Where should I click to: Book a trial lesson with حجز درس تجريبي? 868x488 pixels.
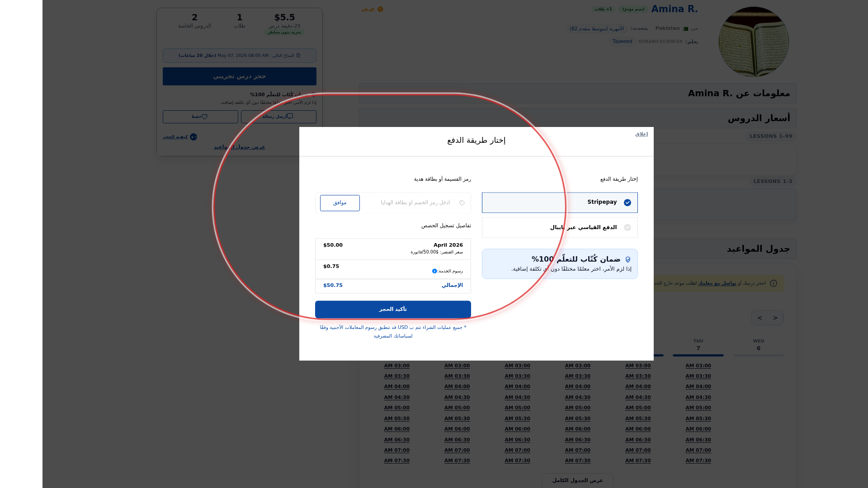point(240,76)
